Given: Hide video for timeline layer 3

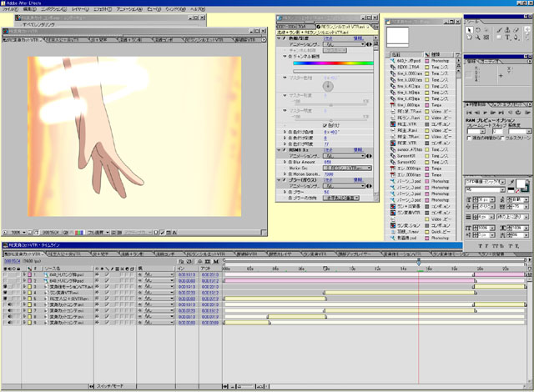Looking at the screenshot, I should click(5, 287).
